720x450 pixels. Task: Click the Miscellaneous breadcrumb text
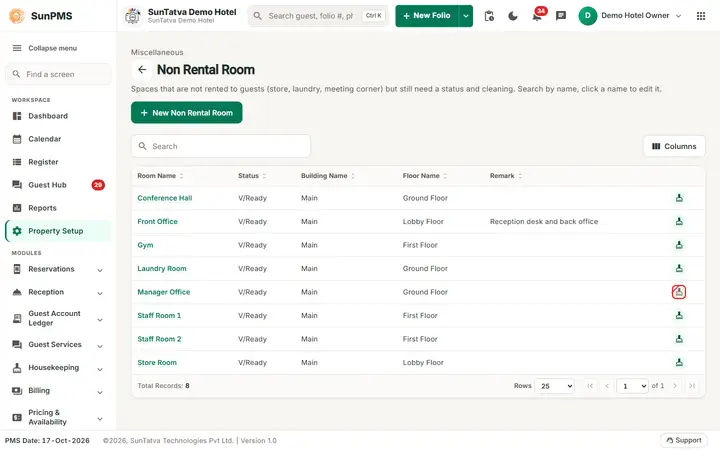(x=157, y=52)
